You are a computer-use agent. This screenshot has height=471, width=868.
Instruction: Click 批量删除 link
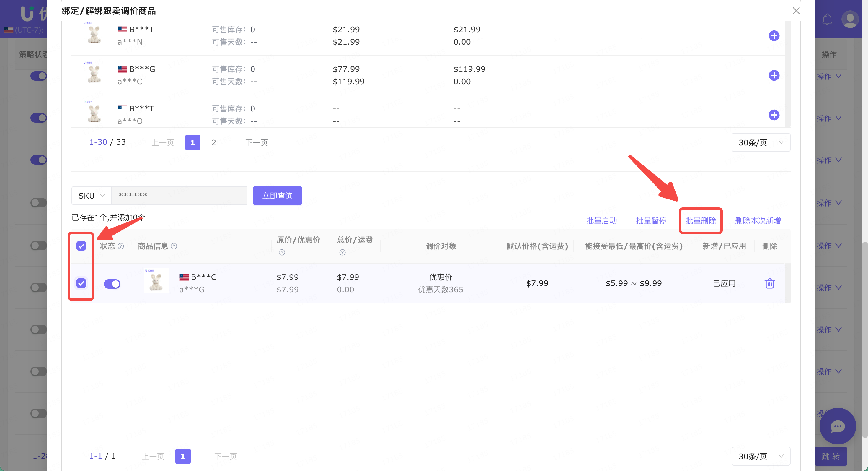click(x=701, y=220)
